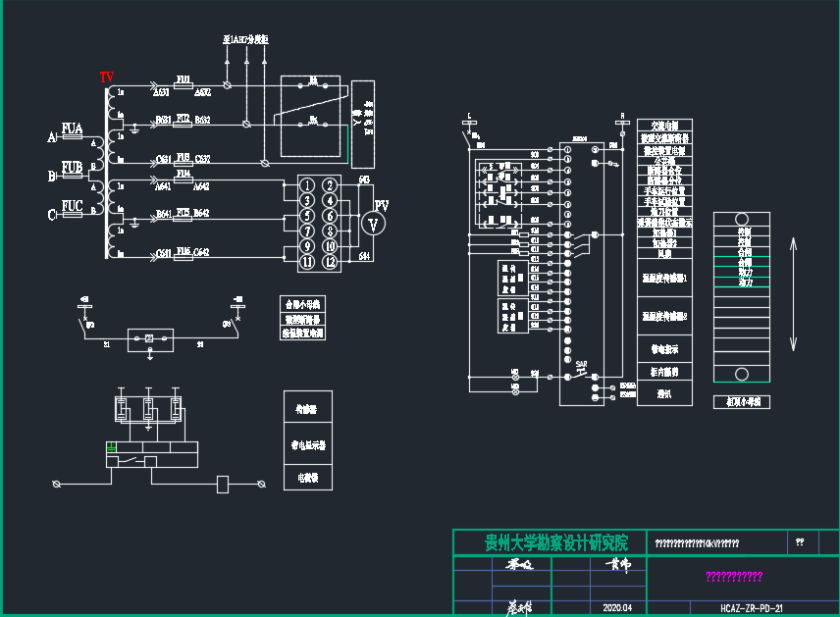Click terminal circle number 8

click(x=330, y=231)
